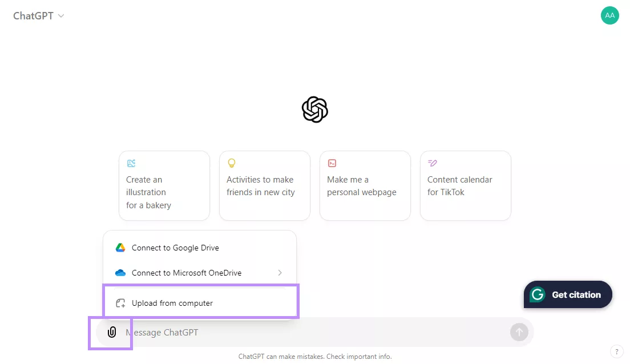
Task: Select Connect to Google Drive
Action: (175, 248)
